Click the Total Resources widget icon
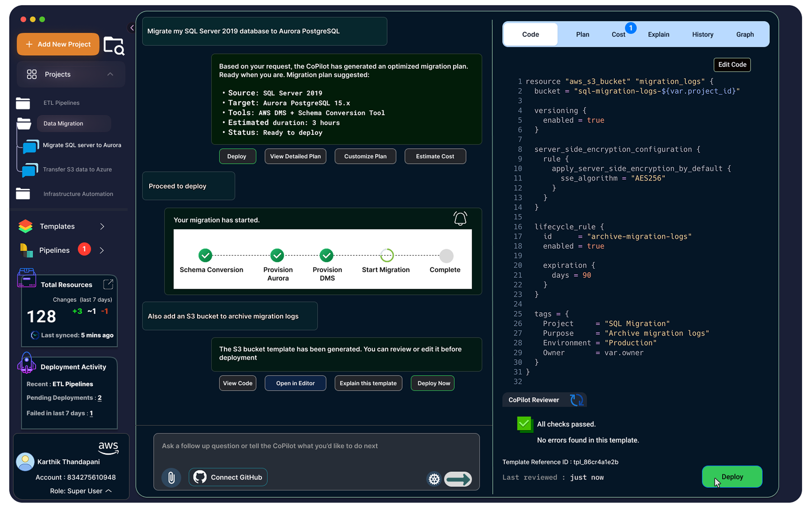This screenshot has width=812, height=509. coord(26,277)
